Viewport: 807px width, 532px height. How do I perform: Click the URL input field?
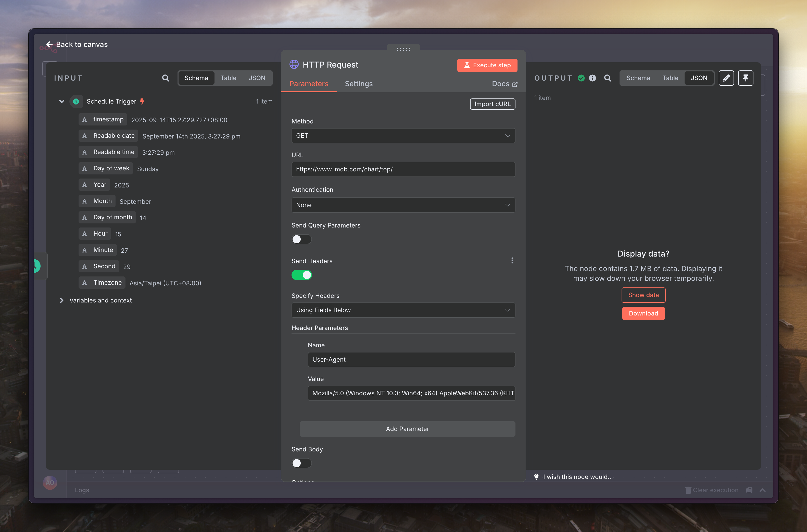pyautogui.click(x=403, y=169)
